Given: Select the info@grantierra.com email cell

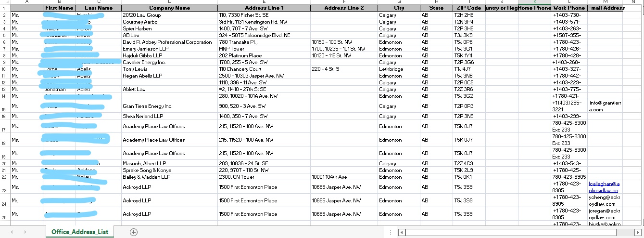Looking at the screenshot, I should click(x=605, y=106).
